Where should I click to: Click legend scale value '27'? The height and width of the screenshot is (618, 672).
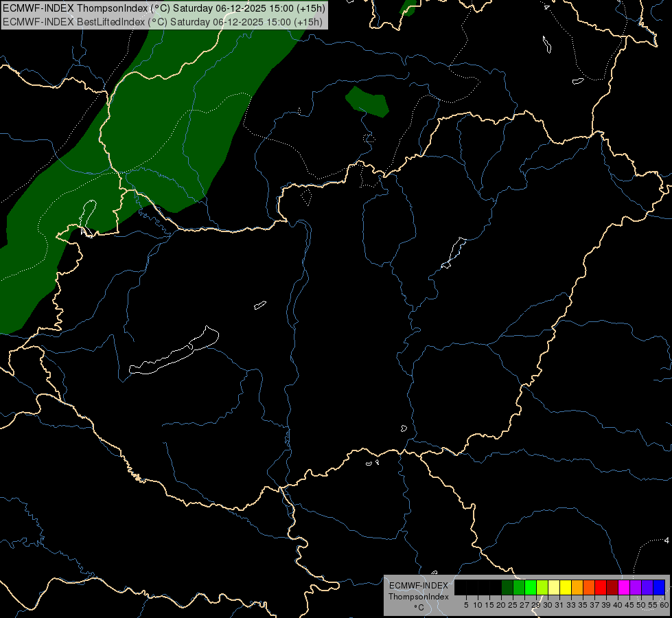(x=524, y=605)
